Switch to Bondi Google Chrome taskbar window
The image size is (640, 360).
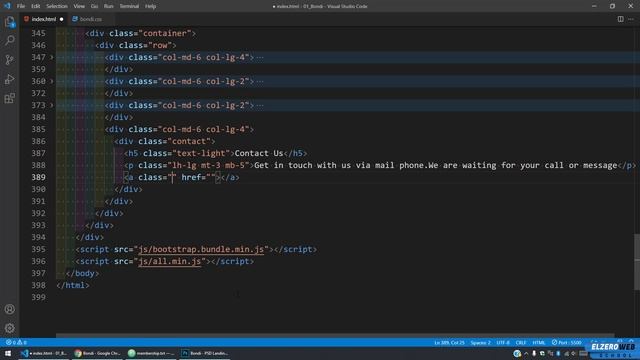[98, 353]
